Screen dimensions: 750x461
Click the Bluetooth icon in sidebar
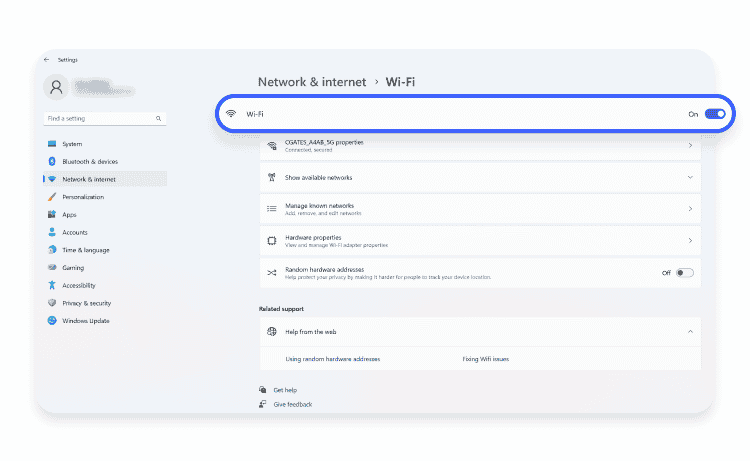tap(52, 162)
